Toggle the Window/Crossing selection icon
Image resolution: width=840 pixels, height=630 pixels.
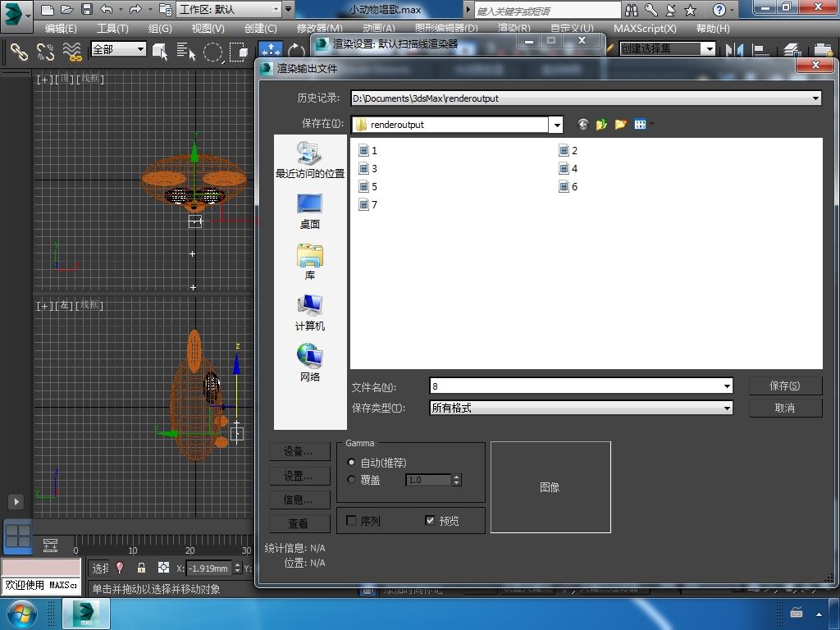(239, 52)
